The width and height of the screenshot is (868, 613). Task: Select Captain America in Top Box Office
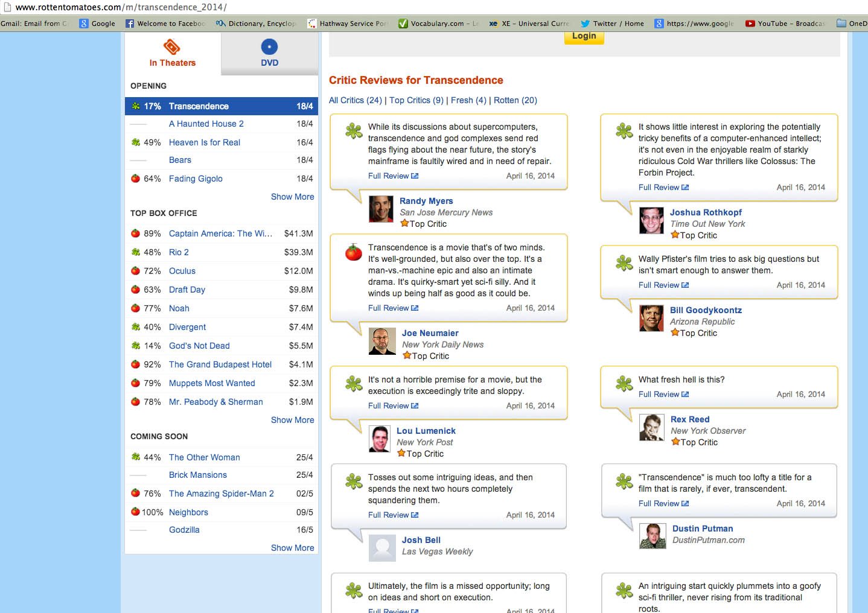coord(220,233)
